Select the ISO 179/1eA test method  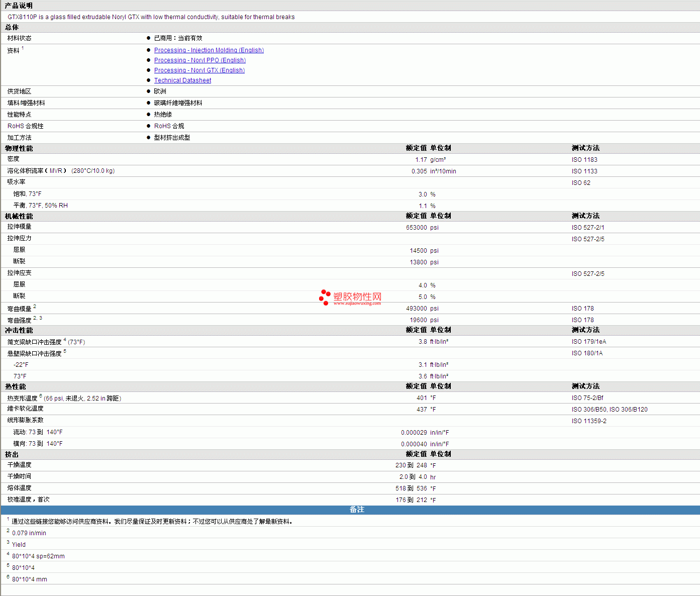(x=589, y=342)
